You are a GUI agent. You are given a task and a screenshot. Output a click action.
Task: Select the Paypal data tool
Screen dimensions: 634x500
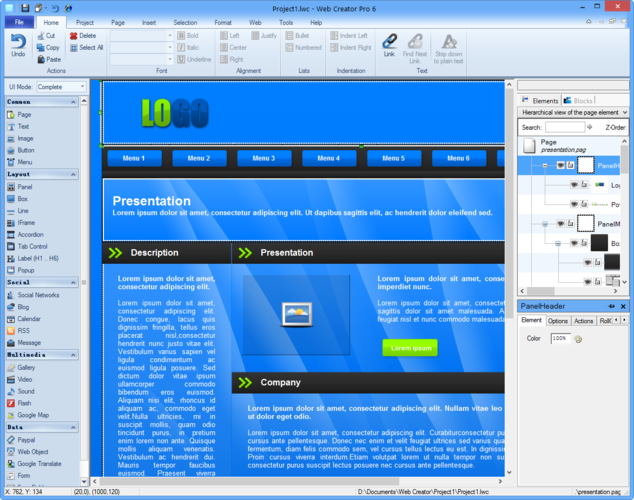tap(21, 440)
